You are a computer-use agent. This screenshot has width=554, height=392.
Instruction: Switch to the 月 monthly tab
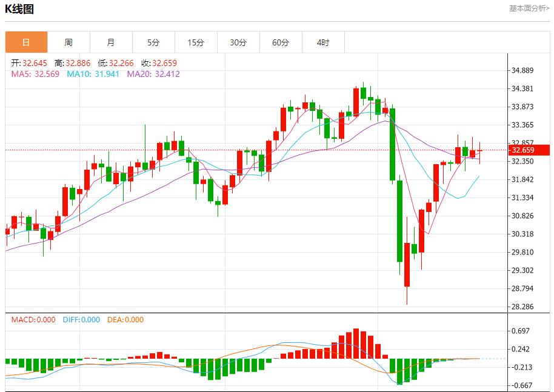(x=111, y=42)
